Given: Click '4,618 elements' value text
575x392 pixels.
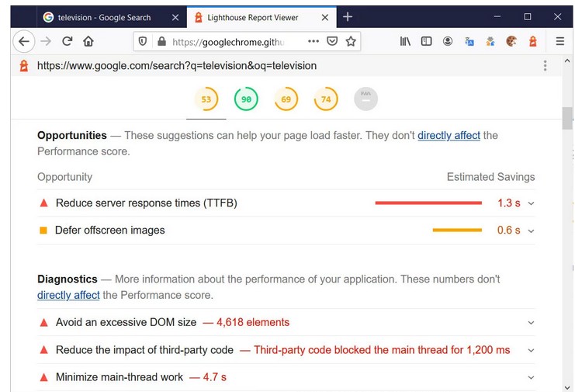Looking at the screenshot, I should pyautogui.click(x=253, y=322).
